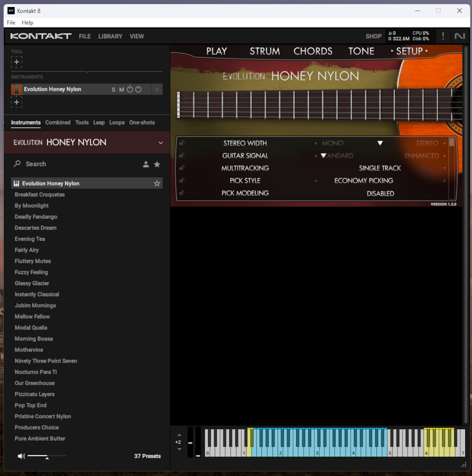
Task: Switch to the STRUM tab
Action: pos(265,51)
